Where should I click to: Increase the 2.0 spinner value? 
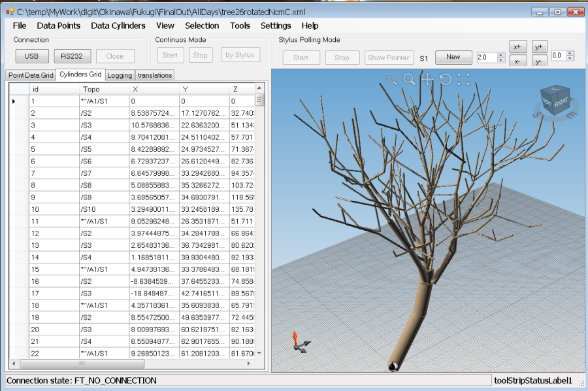pos(501,55)
